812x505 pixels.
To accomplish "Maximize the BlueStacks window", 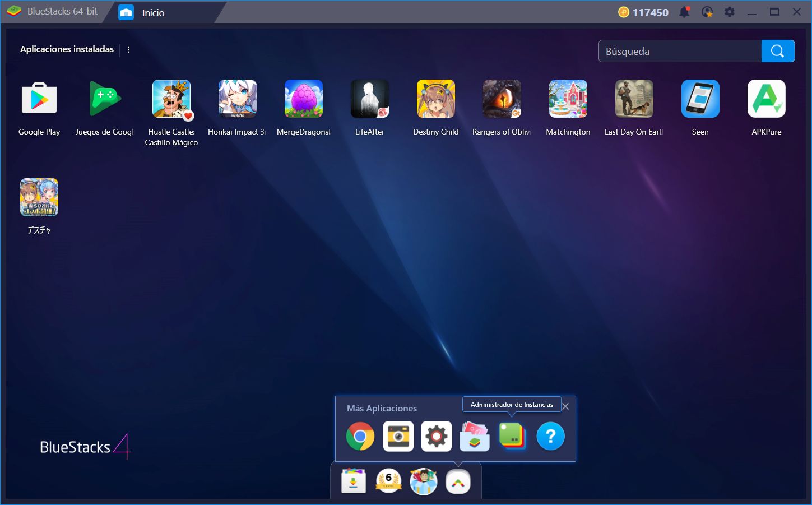I will 774,12.
